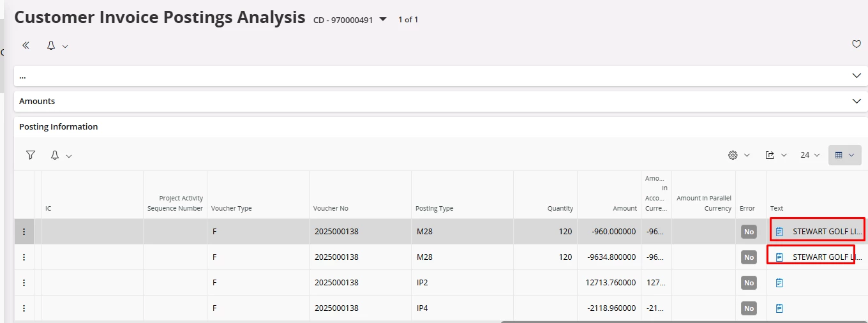
Task: Open text note icon in IP4 row
Action: 779,308
